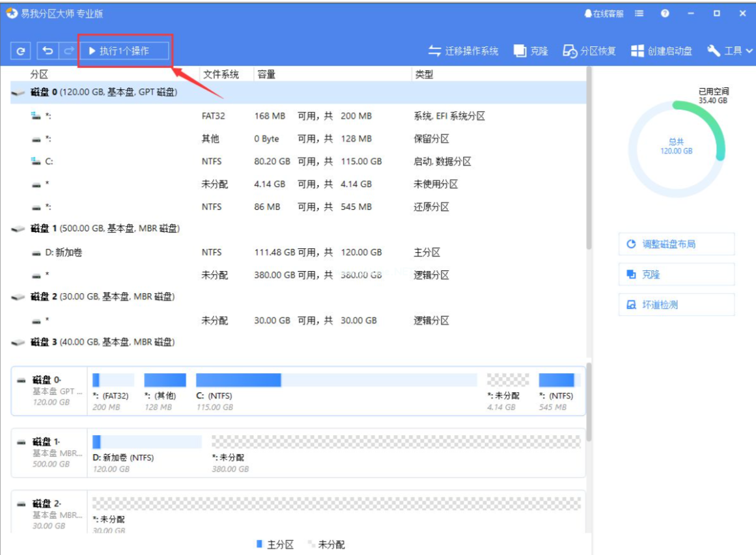Launch 分区恢复 partition recovery
Viewport: 756px width, 555px height.
coord(589,51)
